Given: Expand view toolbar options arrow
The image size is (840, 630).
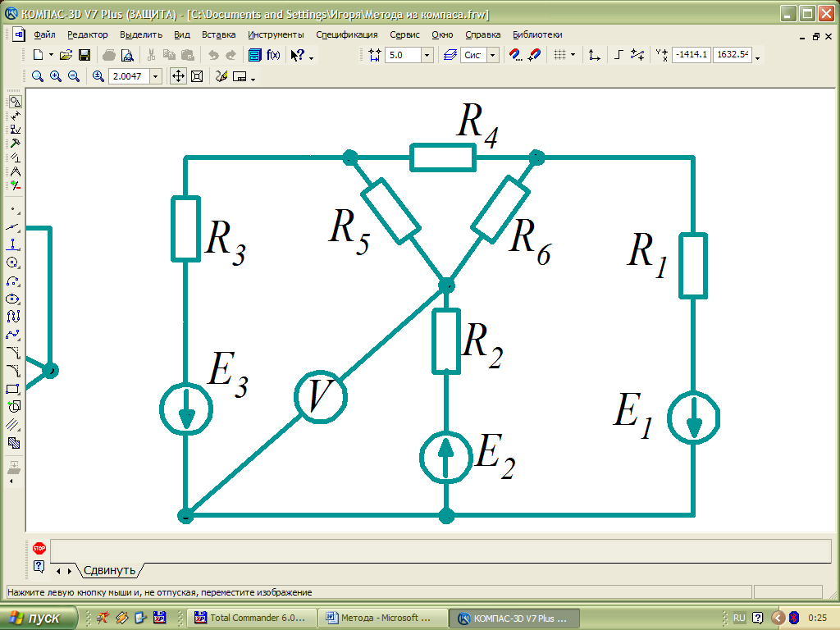Looking at the screenshot, I should (x=253, y=79).
